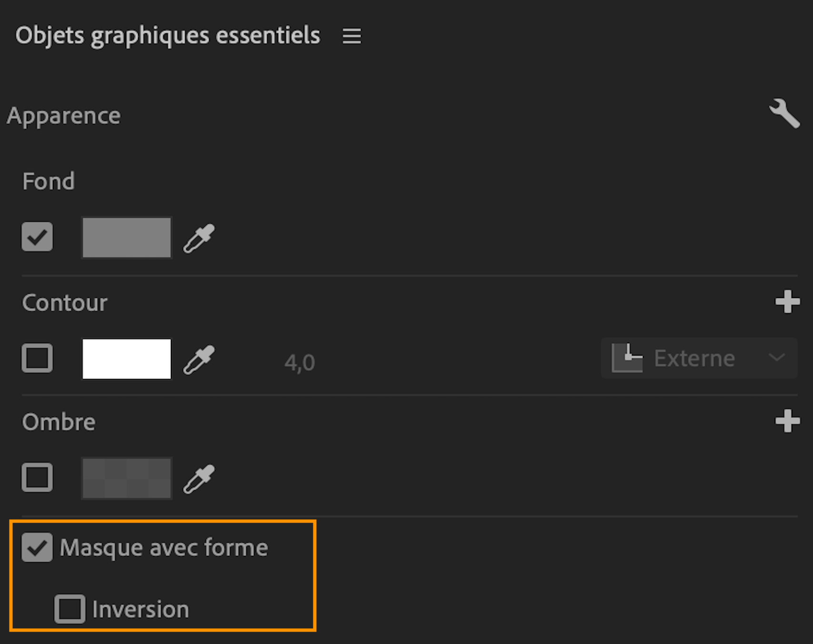
Task: Add a new stroke with Contour plus
Action: pyautogui.click(x=787, y=302)
